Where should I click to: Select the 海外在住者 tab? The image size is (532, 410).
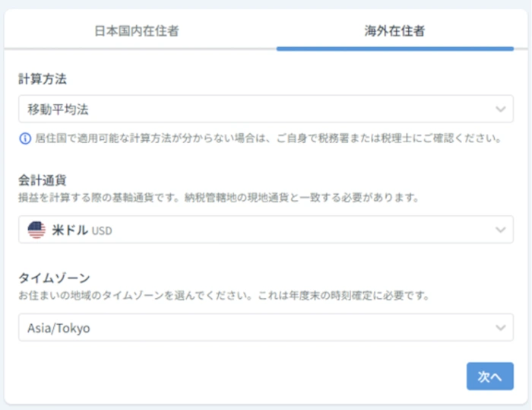coord(394,31)
